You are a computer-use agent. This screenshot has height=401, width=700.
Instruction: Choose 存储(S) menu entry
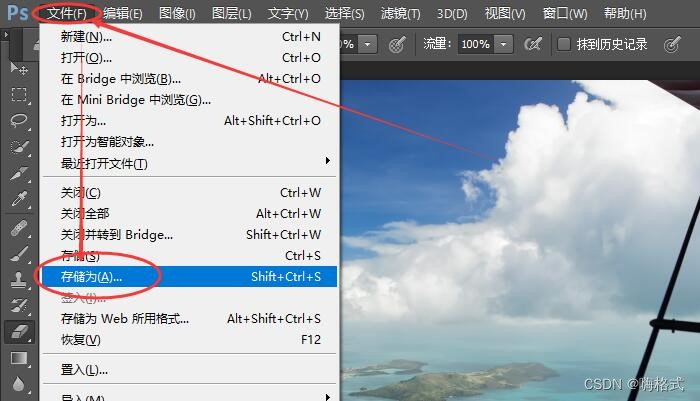(190, 255)
